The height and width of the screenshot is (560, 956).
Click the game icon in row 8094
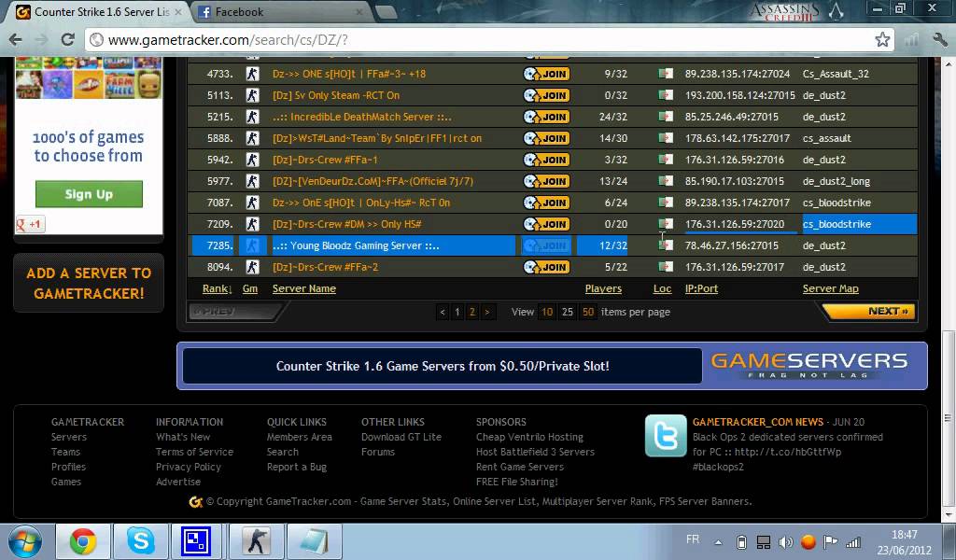252,267
